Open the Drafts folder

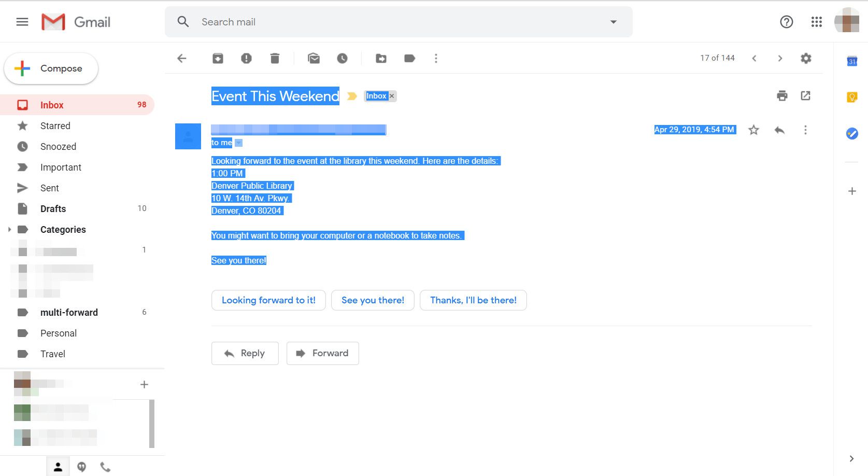pyautogui.click(x=77, y=208)
